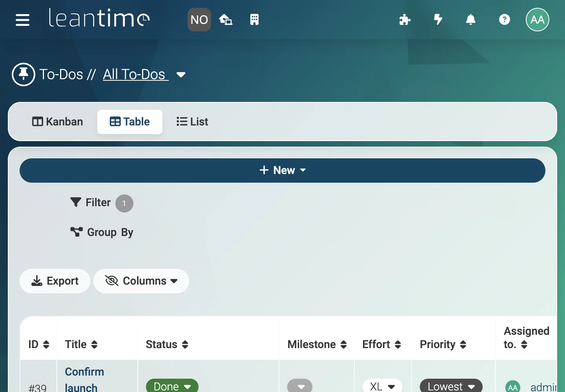Open the help question mark icon

[x=505, y=20]
